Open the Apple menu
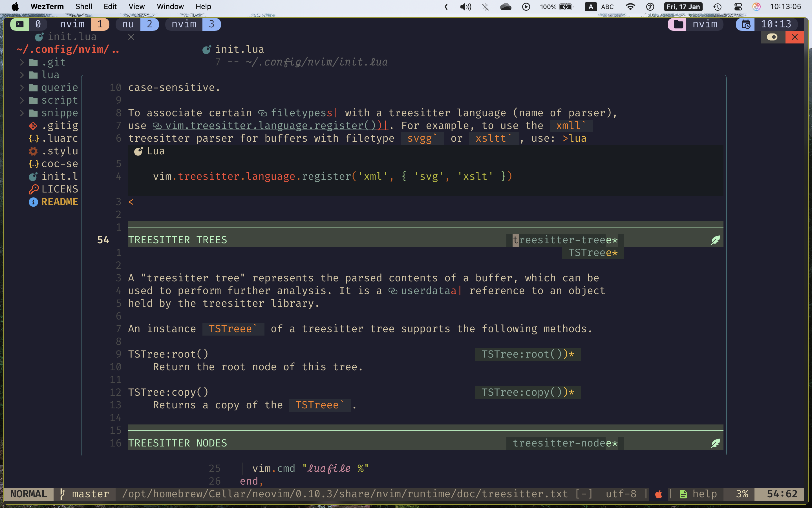 15,6
